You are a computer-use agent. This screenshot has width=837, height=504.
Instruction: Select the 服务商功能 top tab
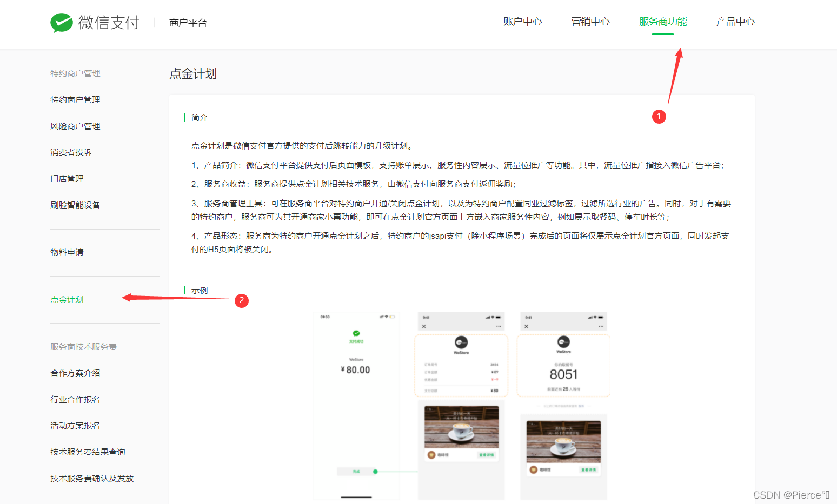click(x=663, y=22)
